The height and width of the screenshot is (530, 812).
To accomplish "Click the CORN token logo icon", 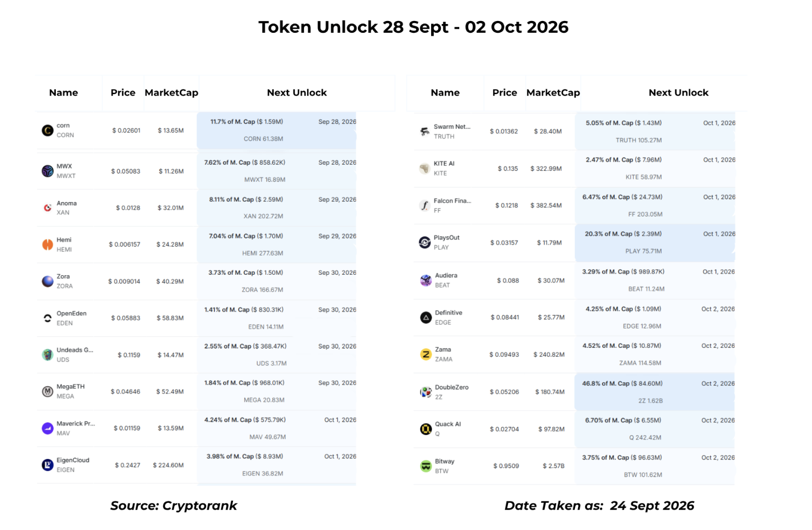I will tap(48, 130).
